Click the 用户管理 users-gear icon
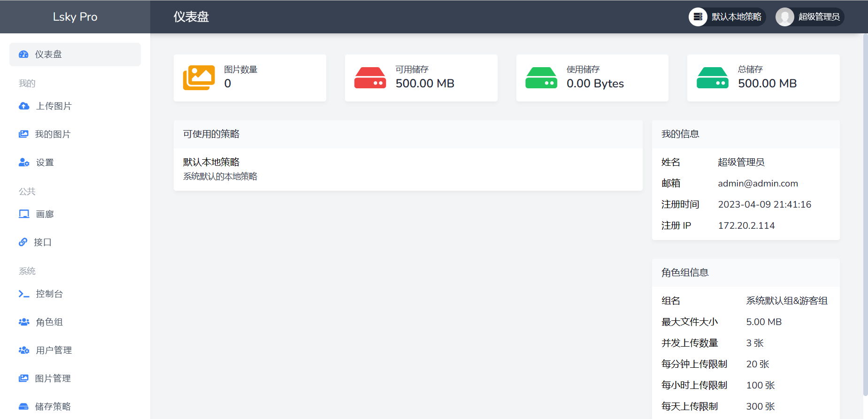Viewport: 868px width, 419px height. pos(24,350)
